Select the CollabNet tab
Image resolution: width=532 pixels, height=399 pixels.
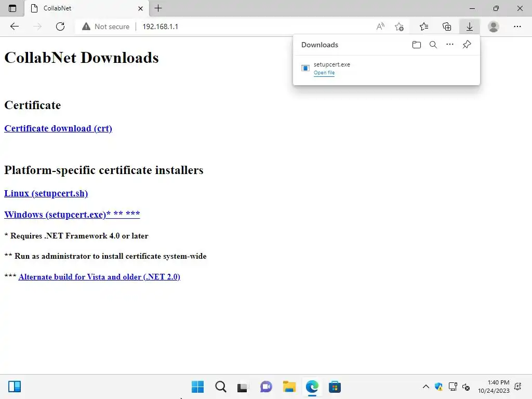[87, 8]
